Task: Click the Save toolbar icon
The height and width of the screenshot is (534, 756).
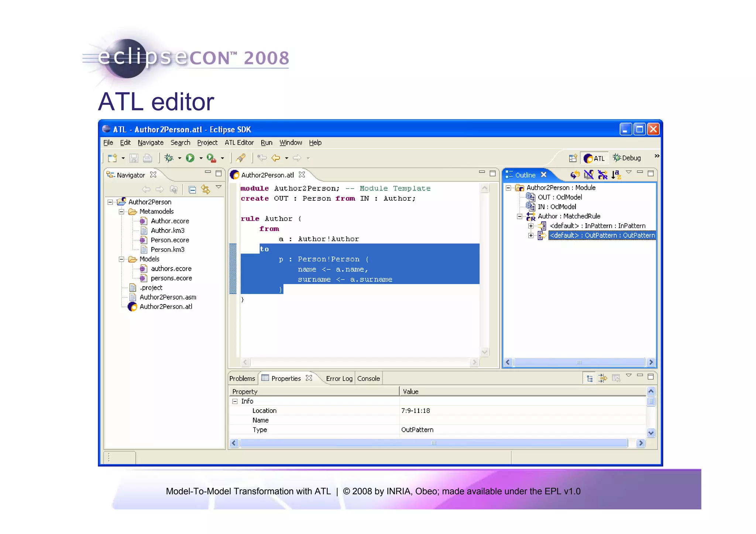Action: (134, 158)
